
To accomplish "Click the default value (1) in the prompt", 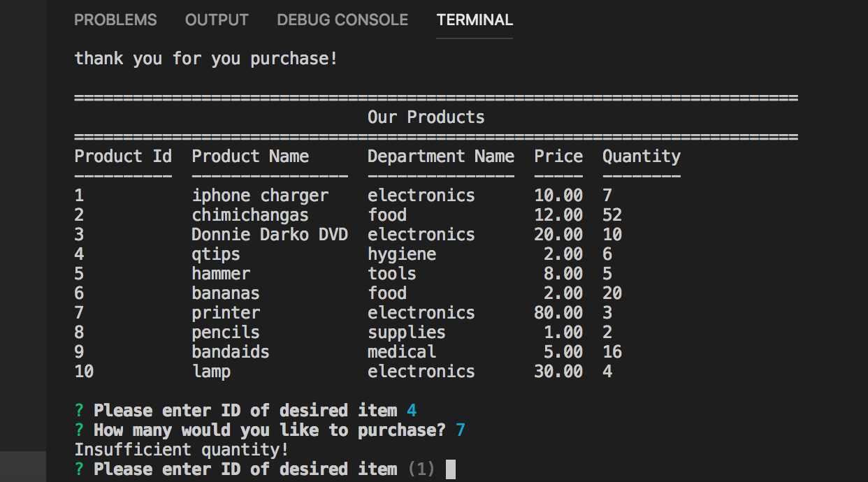I will point(421,469).
